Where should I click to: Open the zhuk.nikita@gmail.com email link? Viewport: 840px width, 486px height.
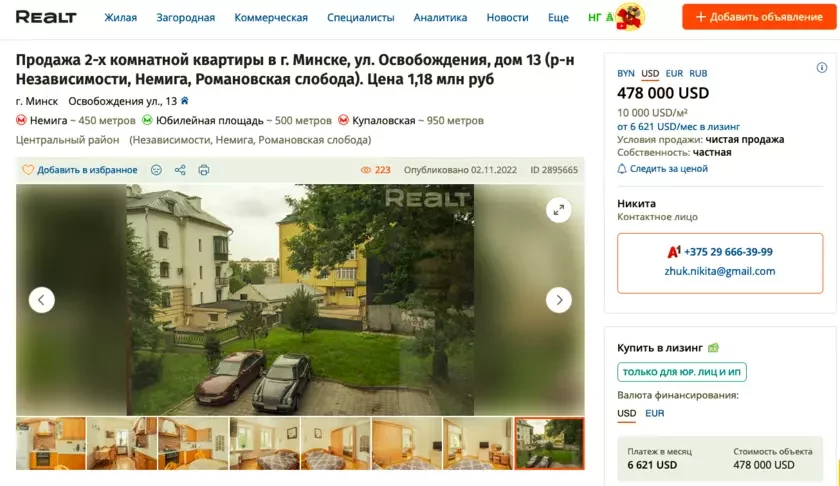click(719, 271)
